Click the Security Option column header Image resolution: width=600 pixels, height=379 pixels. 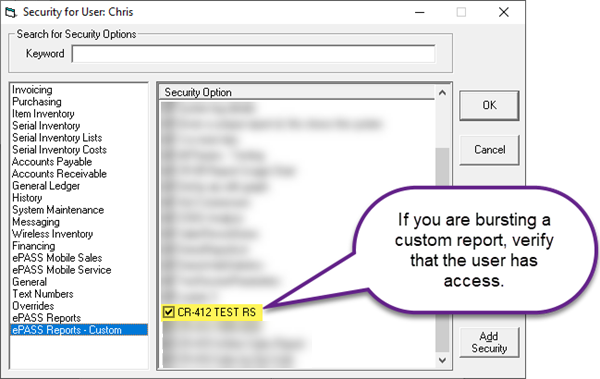[x=297, y=92]
